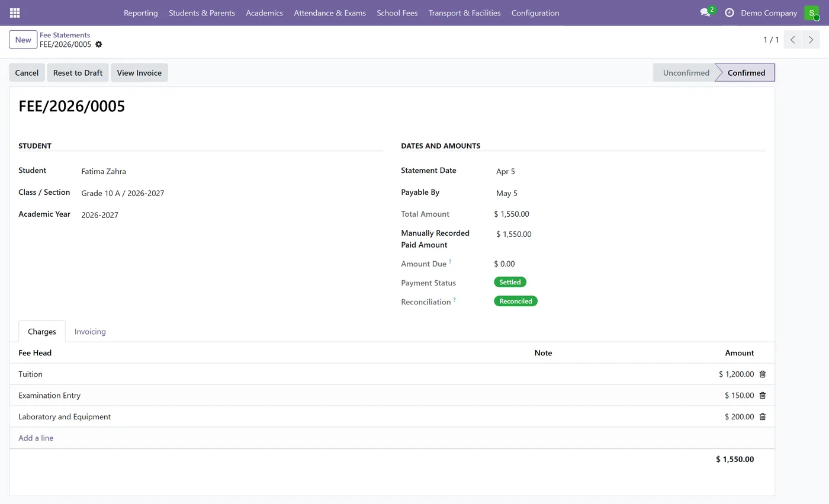This screenshot has height=504, width=829.
Task: Sort by Fee Head column header
Action: point(35,353)
